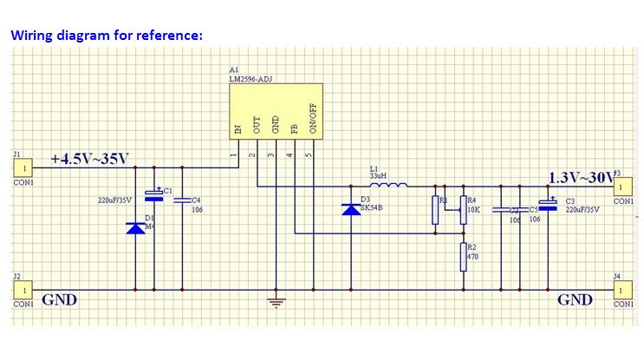Select the J4 output ground connector pad
Screen dimensions: 644x341
pyautogui.click(x=623, y=291)
